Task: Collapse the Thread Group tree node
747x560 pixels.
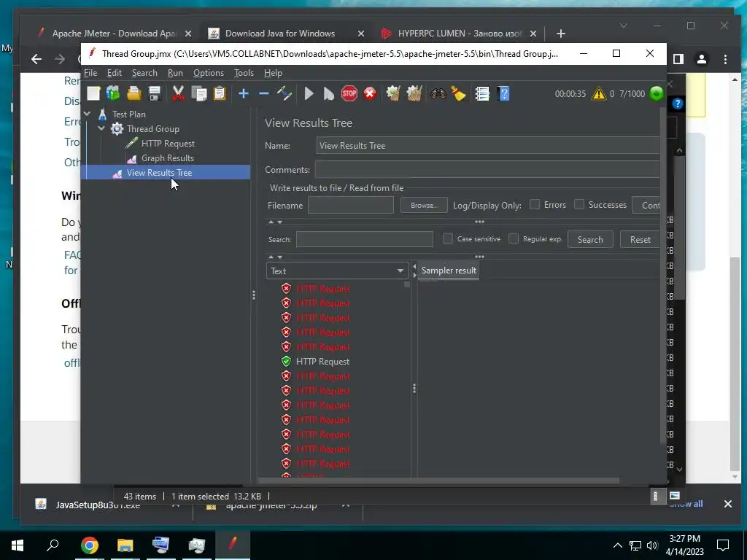Action: coord(101,128)
